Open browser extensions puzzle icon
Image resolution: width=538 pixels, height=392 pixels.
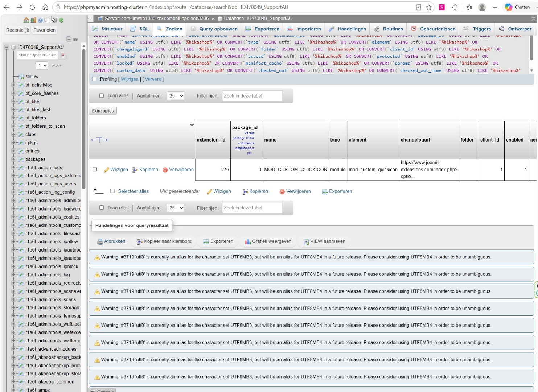[x=455, y=7]
